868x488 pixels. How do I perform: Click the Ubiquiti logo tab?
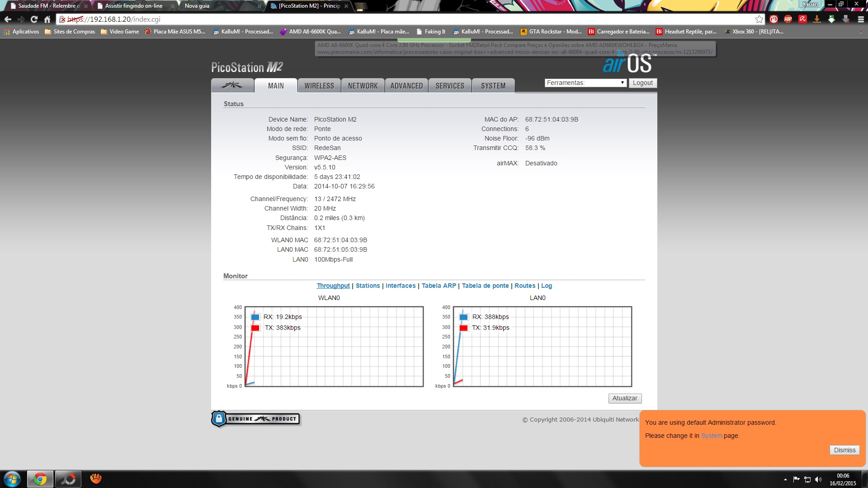coord(232,85)
